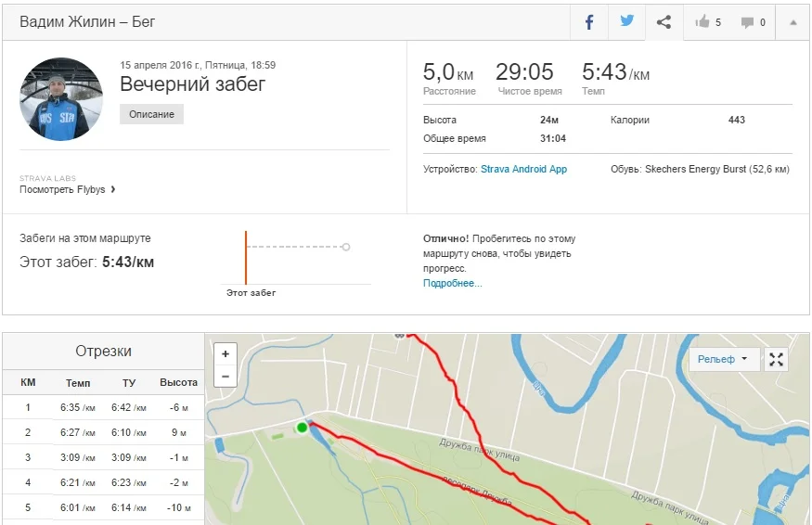Open the Рельеф map type dropdown
Screen dimensions: 812x525
[724, 360]
